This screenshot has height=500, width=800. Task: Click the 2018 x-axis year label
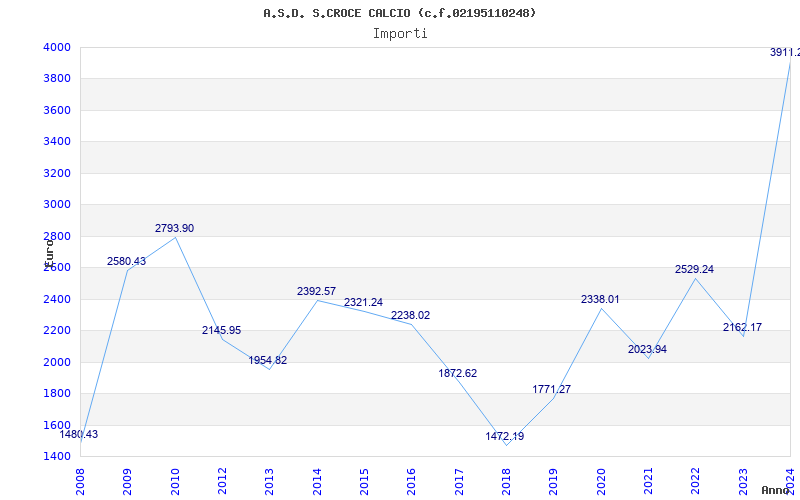coord(506,482)
